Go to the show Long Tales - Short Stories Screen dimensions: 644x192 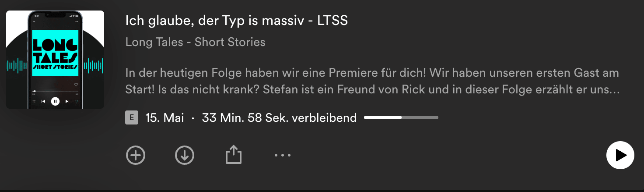tap(195, 43)
